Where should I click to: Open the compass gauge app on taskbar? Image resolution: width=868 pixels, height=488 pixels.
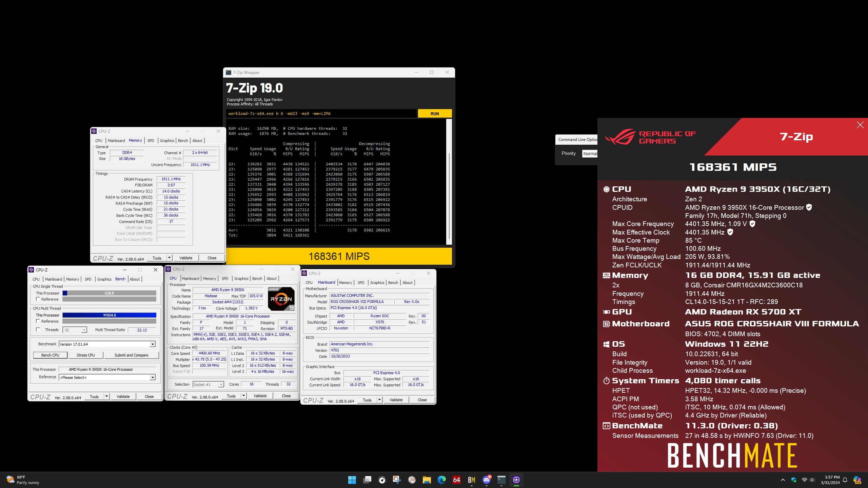point(412,480)
